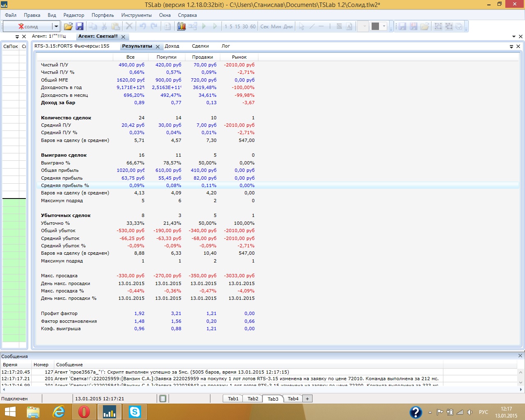The image size is (525, 420).
Task: Click the delete X toolbar icon
Action: (129, 26)
